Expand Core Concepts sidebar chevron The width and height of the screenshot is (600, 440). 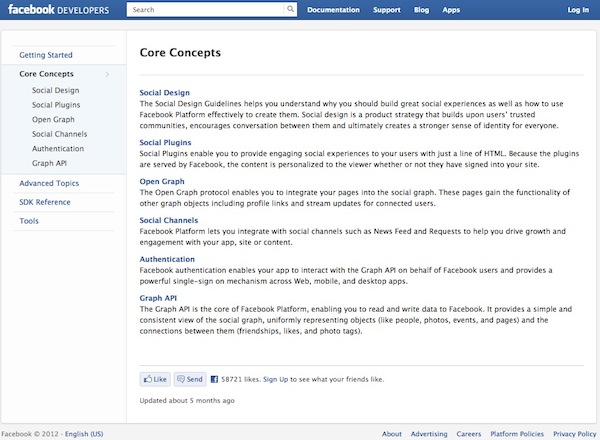pyautogui.click(x=108, y=74)
